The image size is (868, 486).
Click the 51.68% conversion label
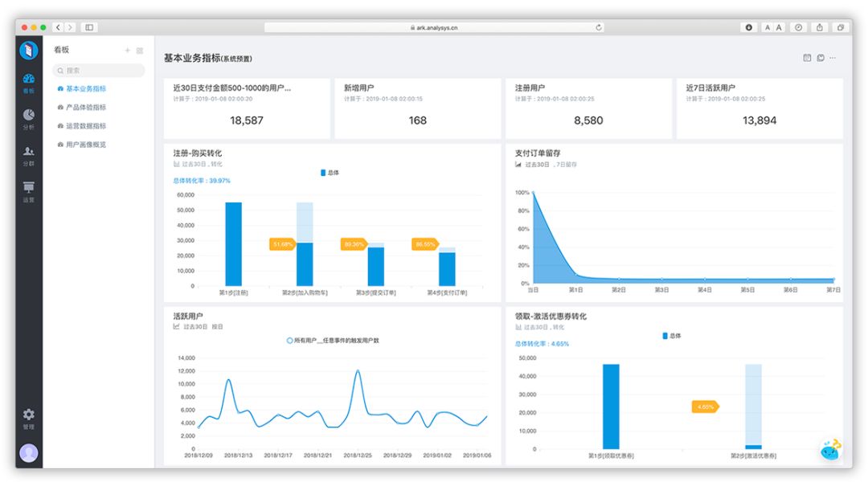(x=283, y=244)
